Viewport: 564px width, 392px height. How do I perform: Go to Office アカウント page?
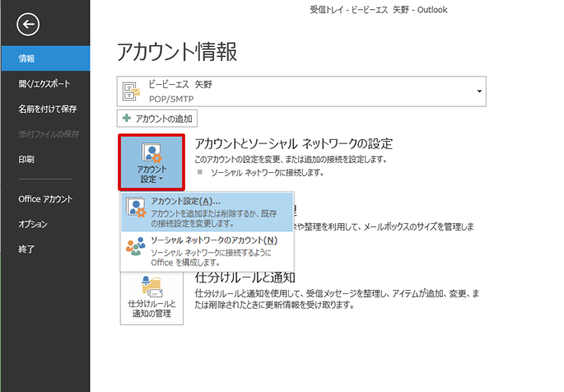(x=45, y=199)
